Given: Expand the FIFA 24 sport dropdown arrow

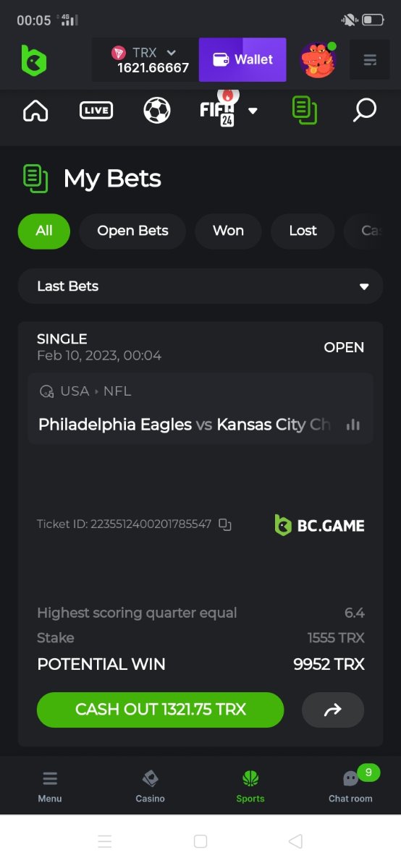Looking at the screenshot, I should click(253, 111).
